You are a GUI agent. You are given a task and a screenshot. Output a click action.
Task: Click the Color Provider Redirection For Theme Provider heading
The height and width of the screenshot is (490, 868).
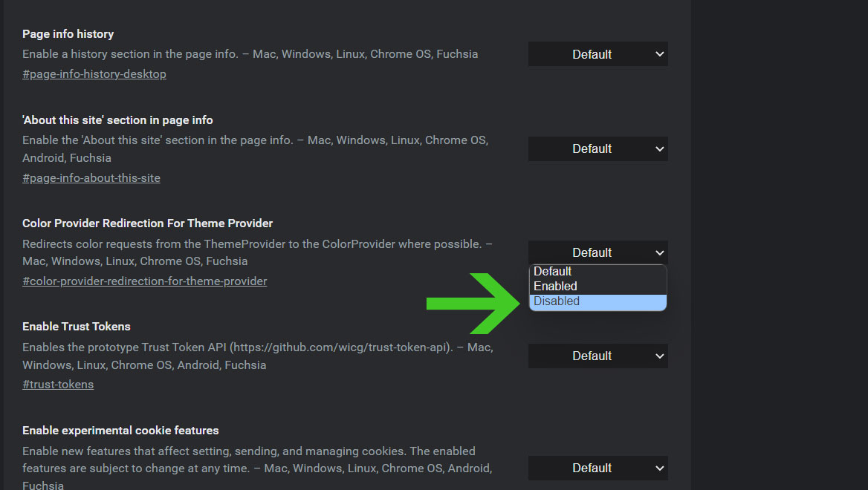coord(147,223)
